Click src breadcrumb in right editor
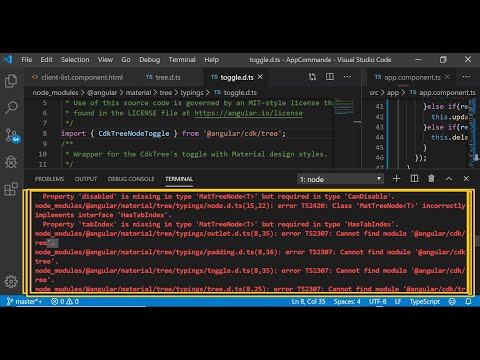This screenshot has height=360, width=480. pos(374,92)
